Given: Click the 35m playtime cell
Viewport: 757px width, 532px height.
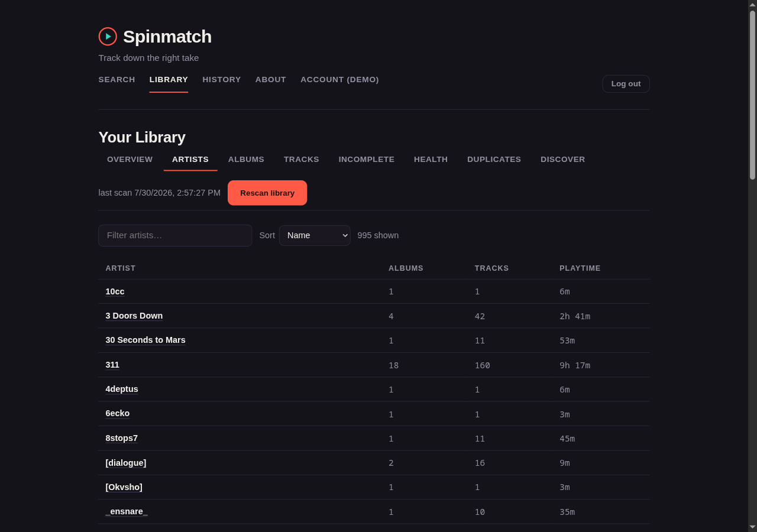Looking at the screenshot, I should coord(567,512).
